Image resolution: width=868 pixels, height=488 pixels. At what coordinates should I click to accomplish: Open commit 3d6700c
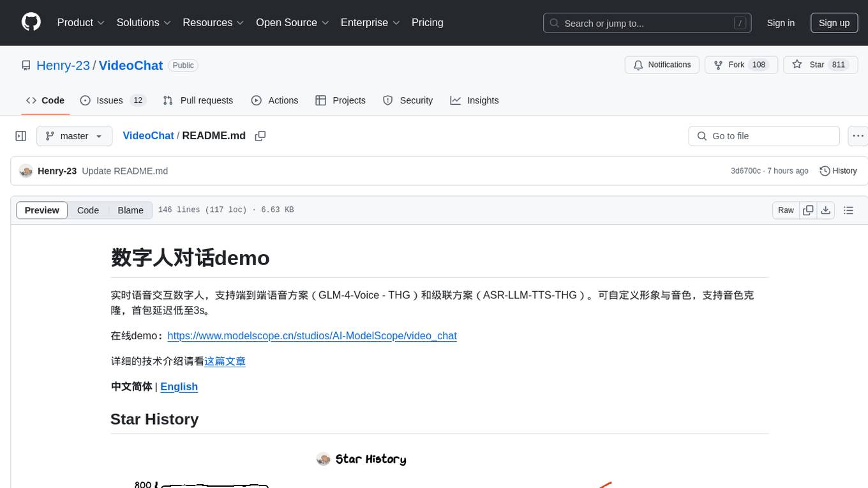click(745, 171)
